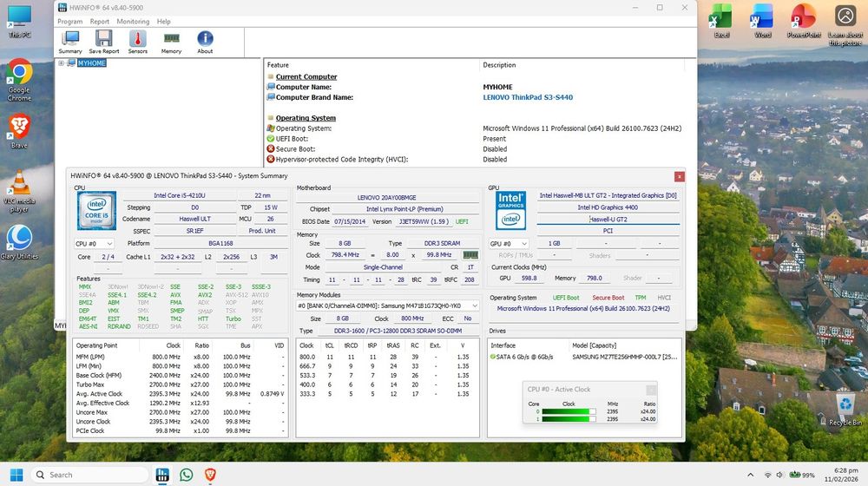The height and width of the screenshot is (486, 868).
Task: Close the System Summary window
Action: point(680,176)
